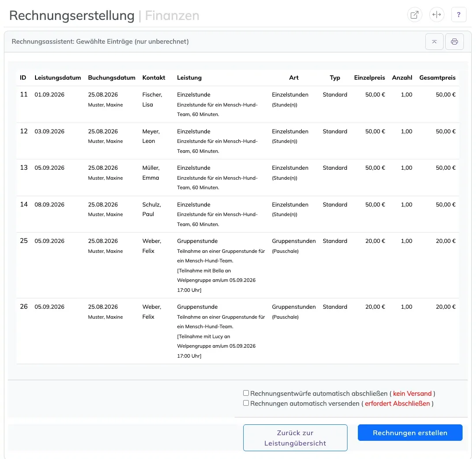This screenshot has width=476, height=459.
Task: Click Rechnungsassistent panel heading
Action: click(x=100, y=42)
